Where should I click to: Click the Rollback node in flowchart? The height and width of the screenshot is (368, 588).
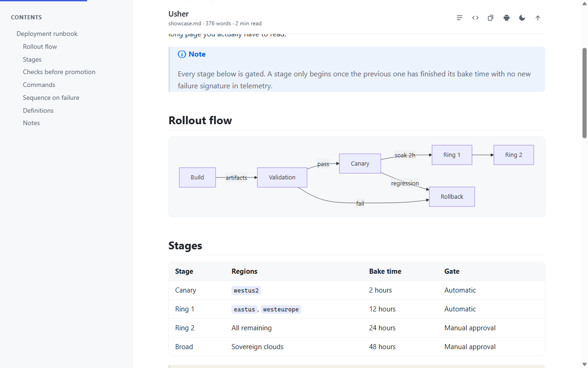452,196
